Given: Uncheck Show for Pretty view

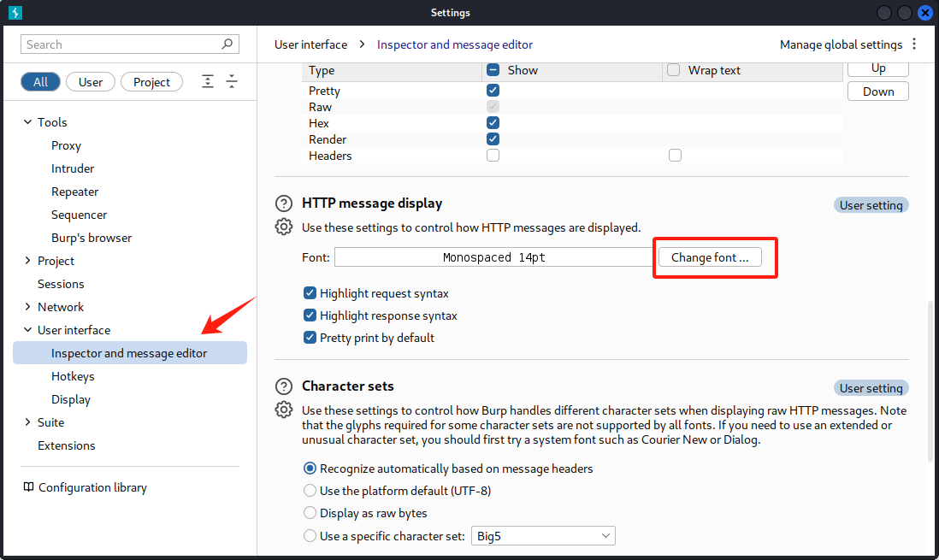Looking at the screenshot, I should 493,91.
